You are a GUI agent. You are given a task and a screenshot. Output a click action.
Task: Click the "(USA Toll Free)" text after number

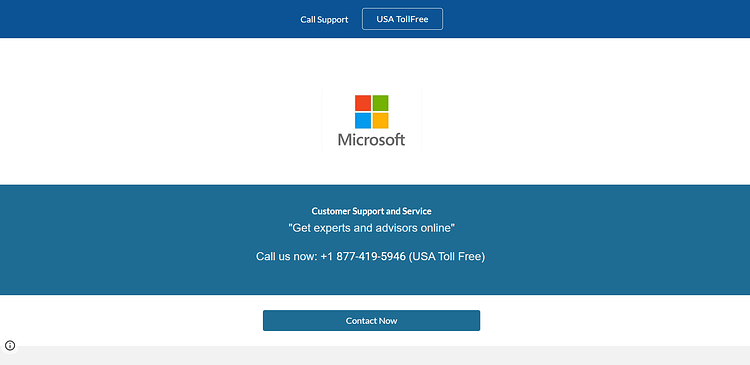[447, 256]
